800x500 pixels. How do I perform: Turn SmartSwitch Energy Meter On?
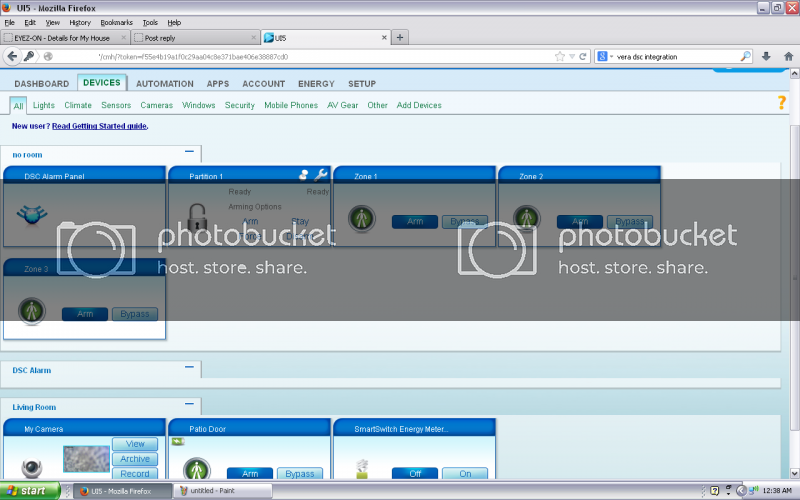click(465, 473)
